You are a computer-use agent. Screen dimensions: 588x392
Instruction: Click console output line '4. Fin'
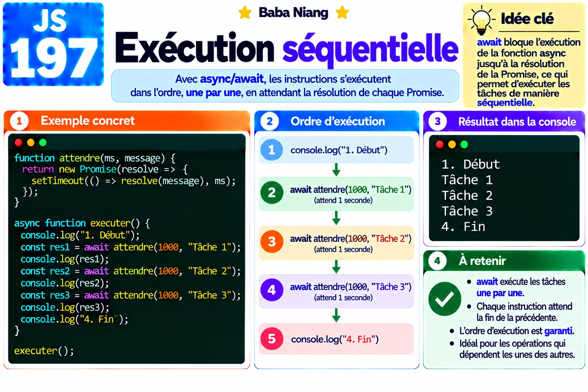pyautogui.click(x=463, y=227)
